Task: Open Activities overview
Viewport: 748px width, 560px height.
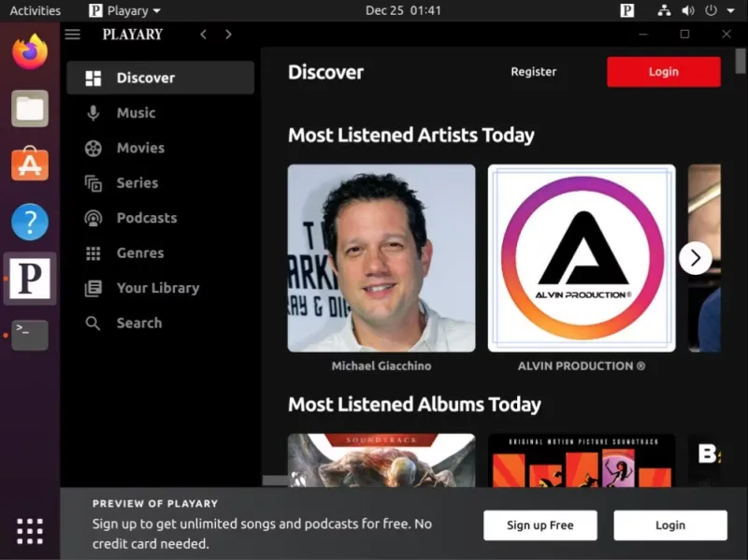Action: (x=36, y=10)
